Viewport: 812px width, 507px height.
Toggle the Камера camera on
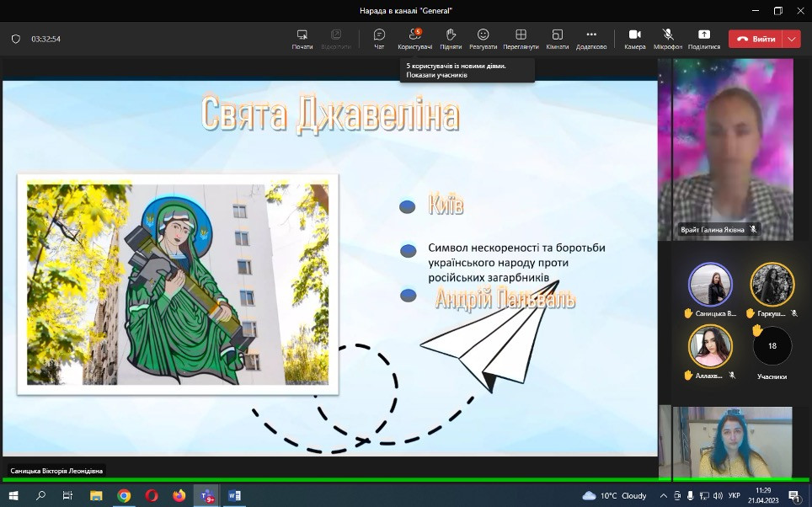tap(634, 39)
